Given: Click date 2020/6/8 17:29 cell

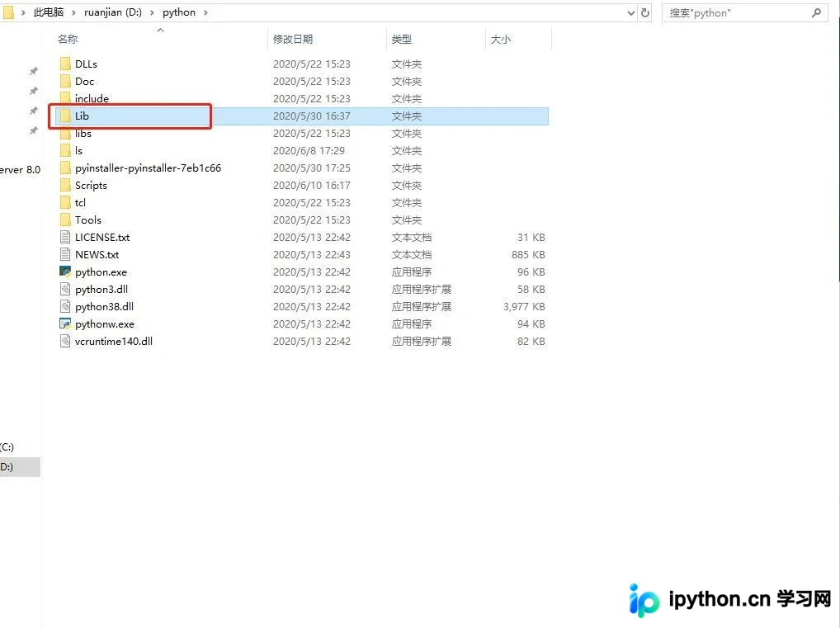Looking at the screenshot, I should coord(309,150).
